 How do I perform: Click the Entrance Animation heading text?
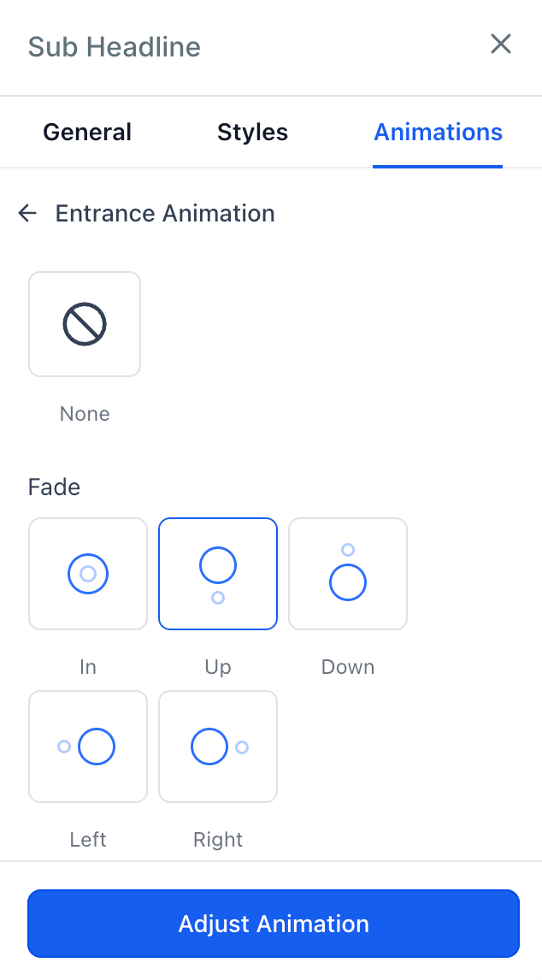pos(165,214)
